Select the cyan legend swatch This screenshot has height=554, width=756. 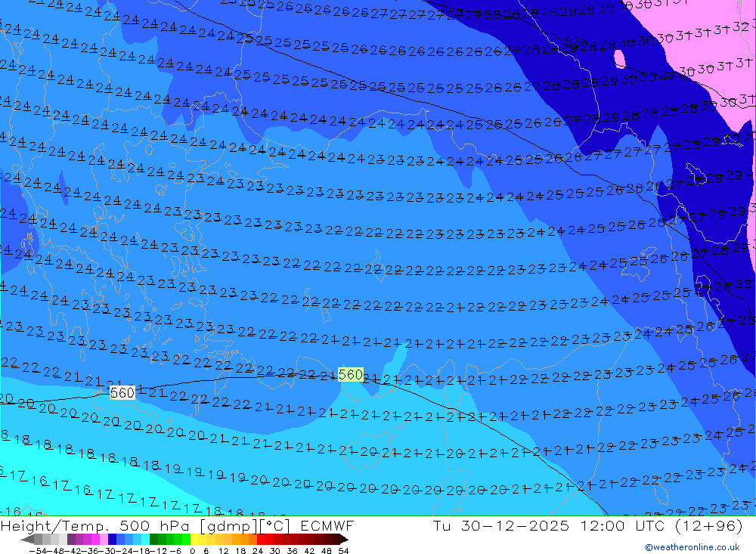coord(145,540)
